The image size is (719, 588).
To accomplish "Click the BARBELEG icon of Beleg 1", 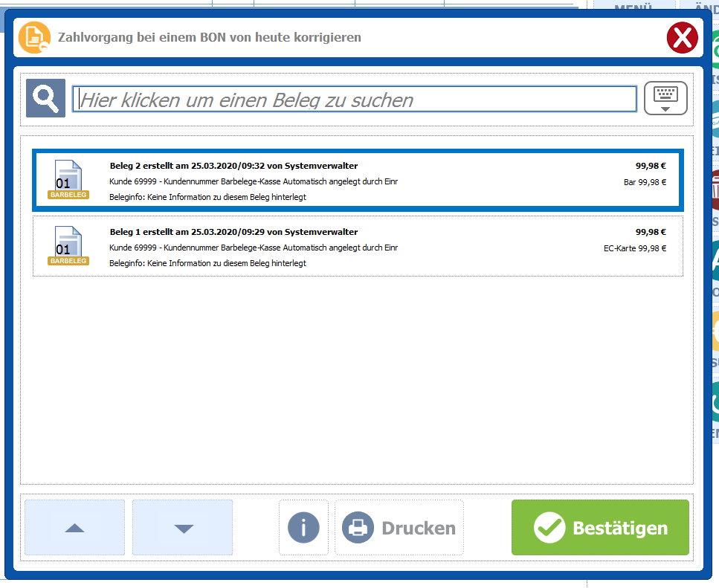I will 68,246.
